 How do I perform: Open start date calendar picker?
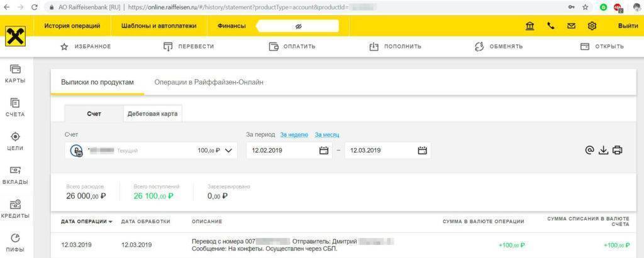click(x=324, y=151)
